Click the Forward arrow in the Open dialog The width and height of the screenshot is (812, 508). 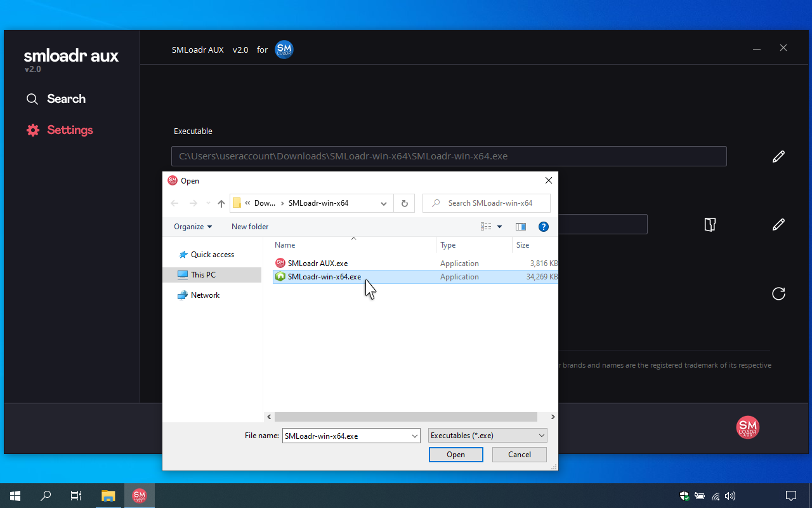193,203
